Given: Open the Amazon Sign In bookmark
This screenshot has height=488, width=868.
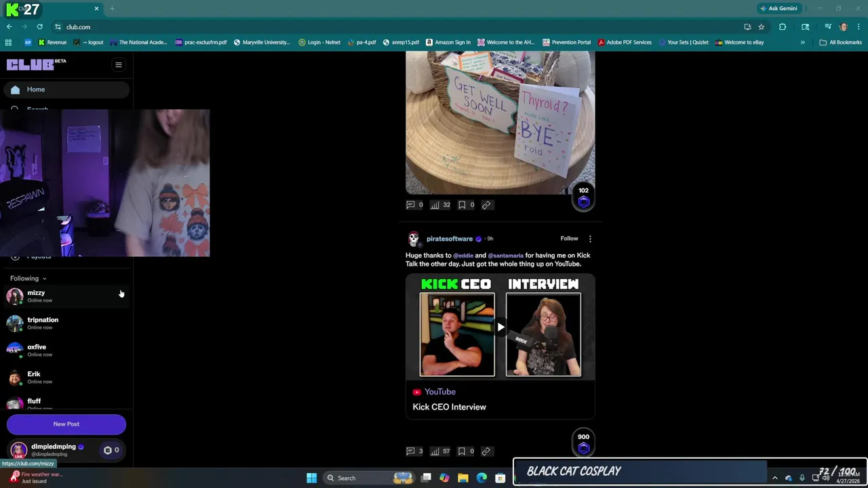Looking at the screenshot, I should tap(448, 42).
